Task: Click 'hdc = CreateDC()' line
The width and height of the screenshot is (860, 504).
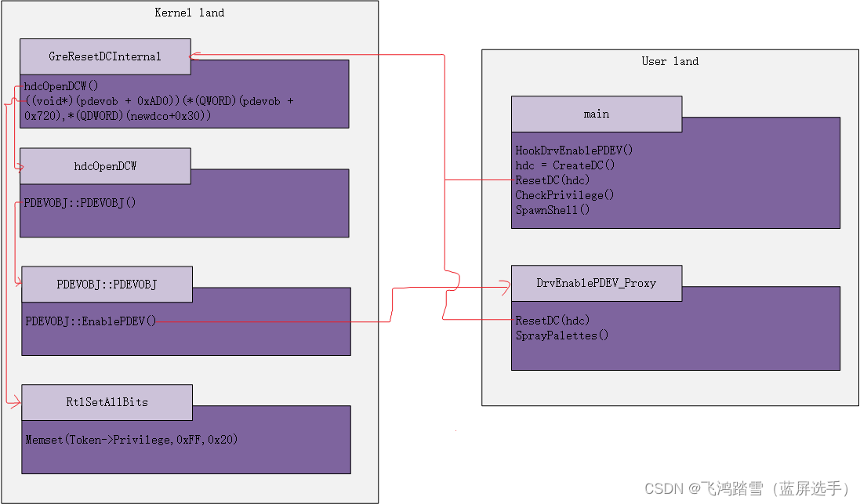Action: [x=565, y=165]
